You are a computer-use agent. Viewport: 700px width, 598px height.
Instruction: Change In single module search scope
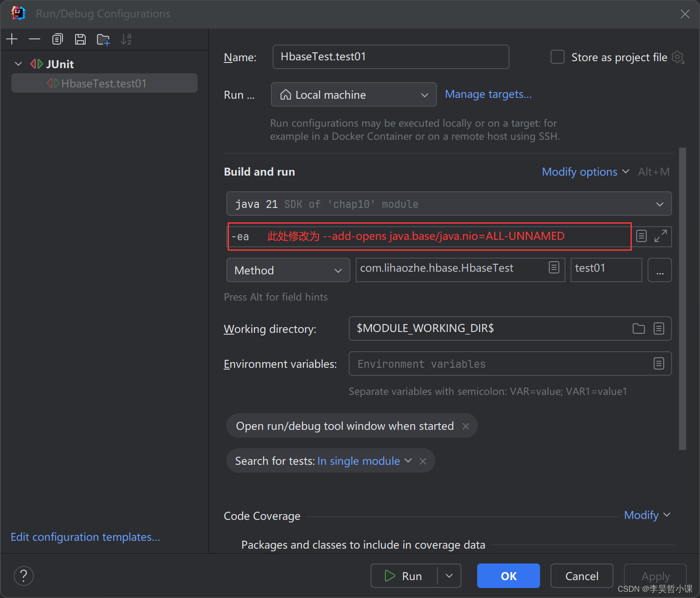tap(364, 461)
